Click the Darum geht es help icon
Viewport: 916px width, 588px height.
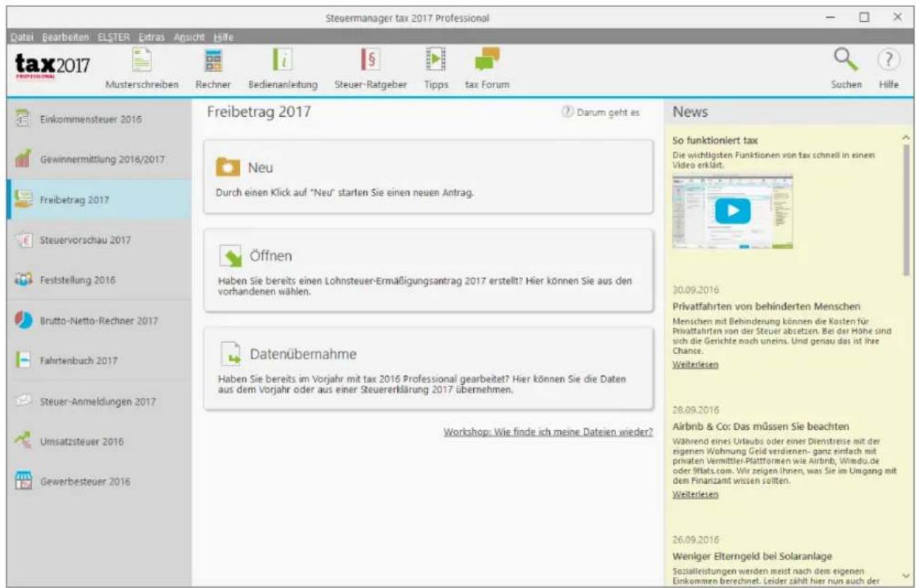[566, 112]
